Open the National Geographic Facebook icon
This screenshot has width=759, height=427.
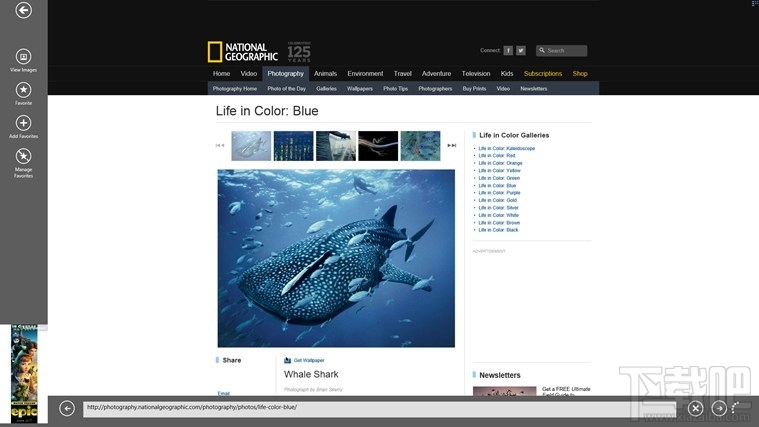[x=508, y=50]
